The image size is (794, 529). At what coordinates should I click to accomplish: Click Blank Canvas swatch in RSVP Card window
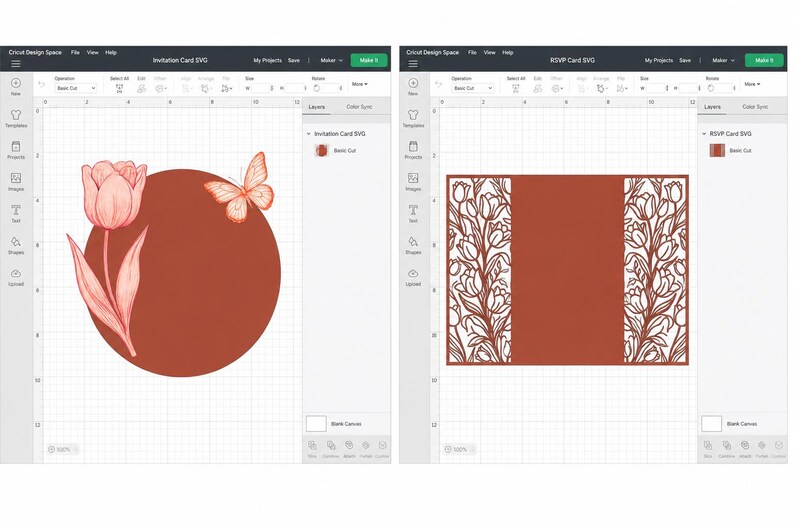[x=711, y=424]
